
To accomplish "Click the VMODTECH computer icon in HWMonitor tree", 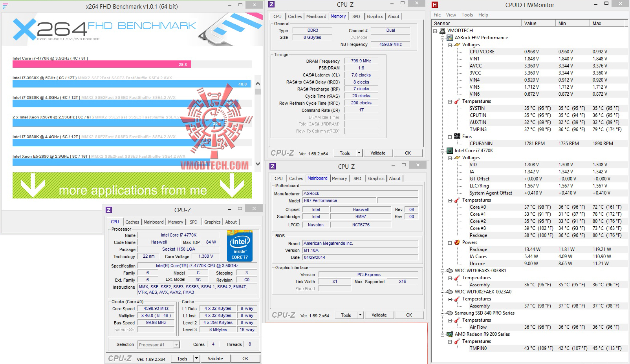I will (x=442, y=31).
